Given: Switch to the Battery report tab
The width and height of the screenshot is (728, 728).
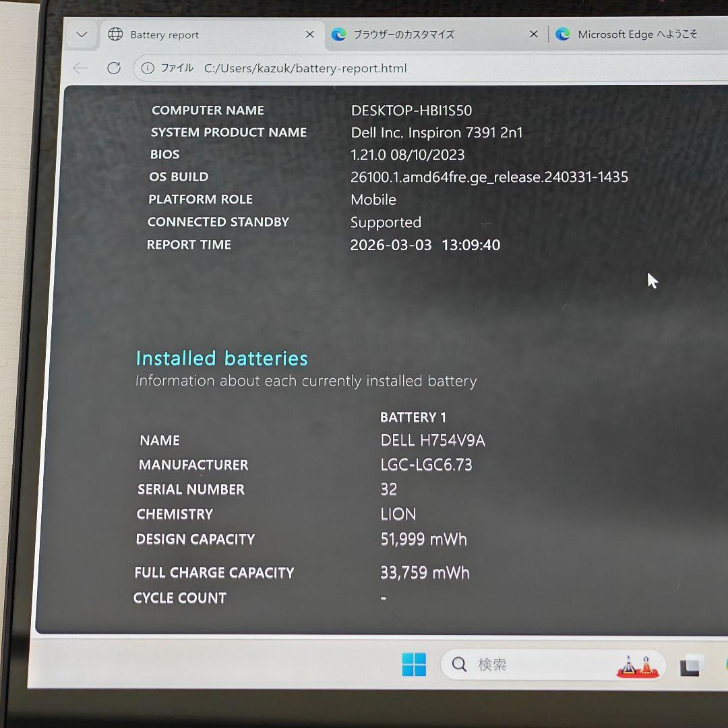Looking at the screenshot, I should pyautogui.click(x=212, y=35).
